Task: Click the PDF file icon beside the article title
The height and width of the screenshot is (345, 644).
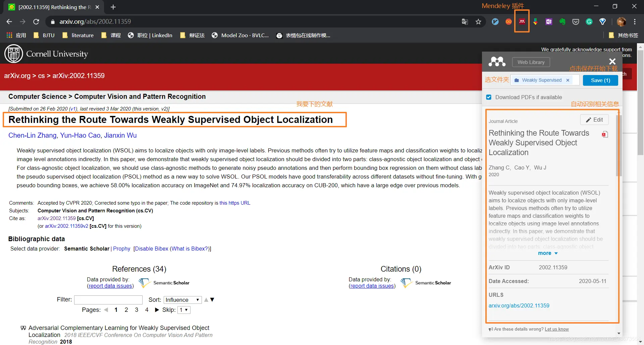Action: pos(605,134)
